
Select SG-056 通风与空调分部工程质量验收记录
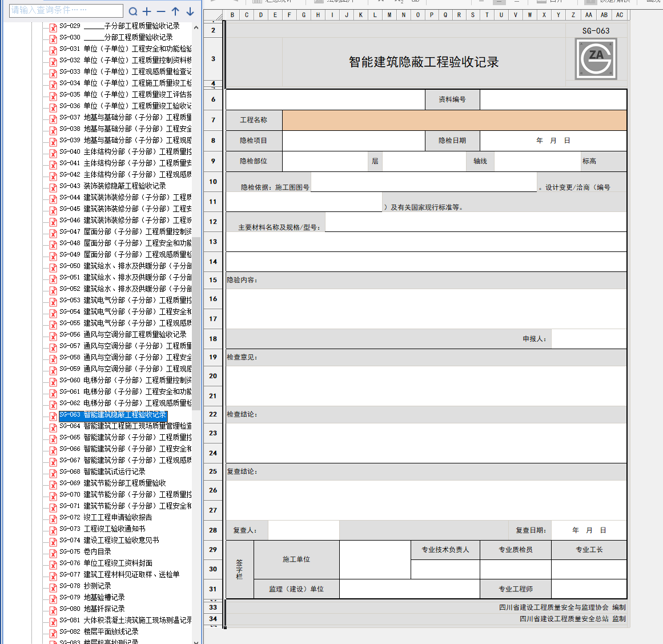coord(123,334)
